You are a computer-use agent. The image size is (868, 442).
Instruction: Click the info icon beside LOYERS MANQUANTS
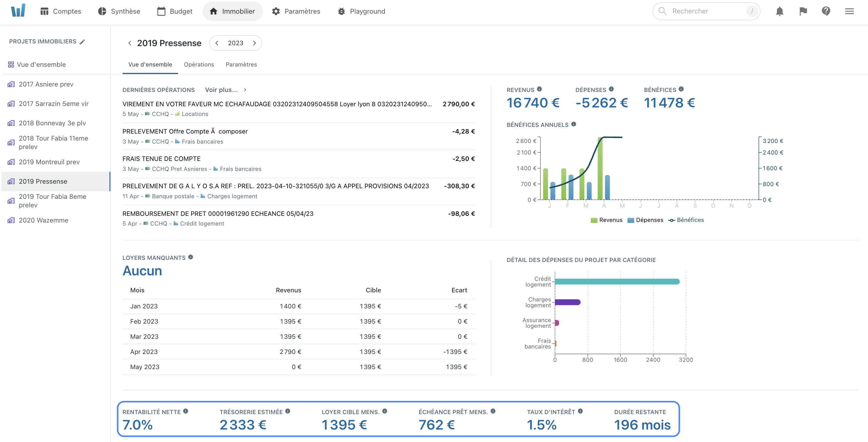click(191, 257)
